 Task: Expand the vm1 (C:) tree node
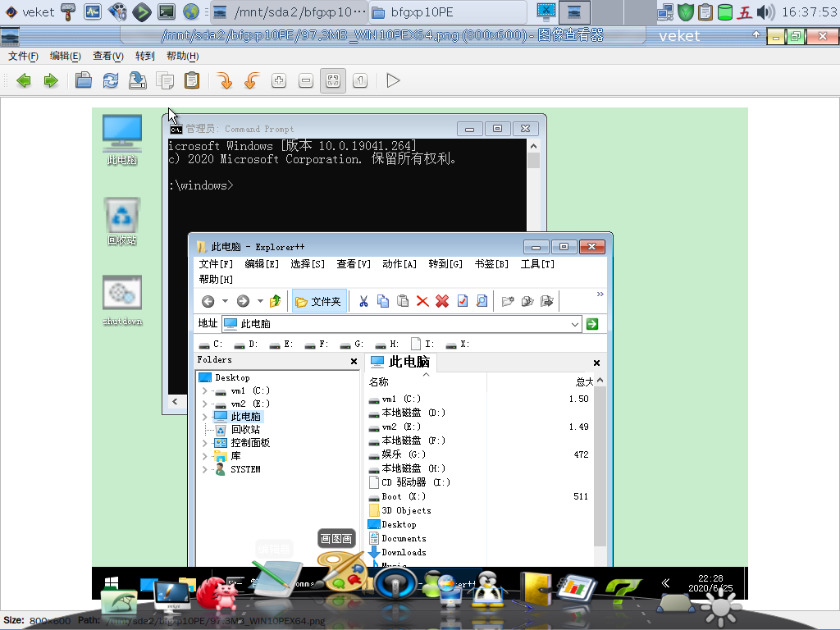click(204, 391)
